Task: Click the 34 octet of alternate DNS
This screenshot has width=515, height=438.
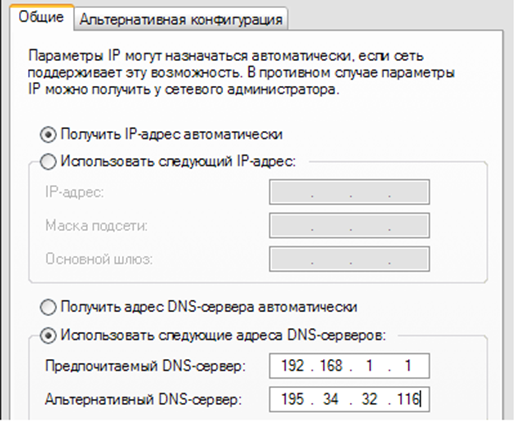Action: 330,399
